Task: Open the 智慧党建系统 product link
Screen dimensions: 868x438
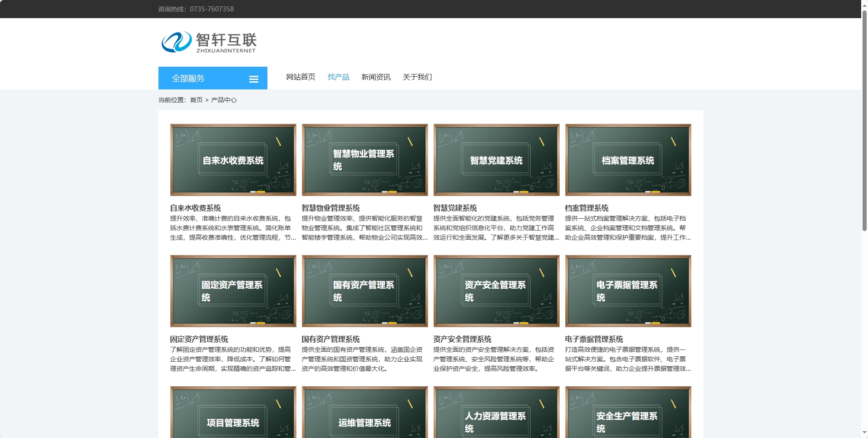Action: [455, 208]
